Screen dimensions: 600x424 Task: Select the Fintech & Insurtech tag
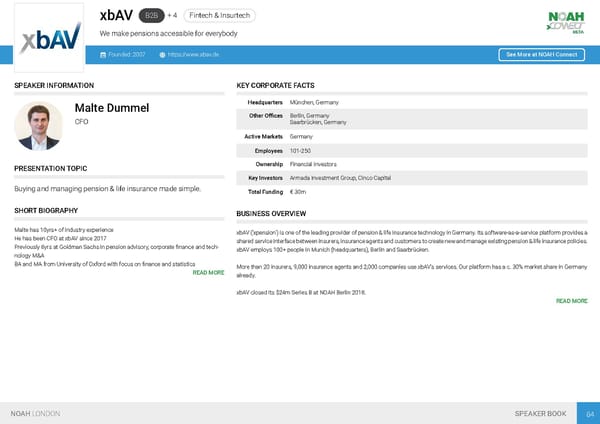click(220, 16)
